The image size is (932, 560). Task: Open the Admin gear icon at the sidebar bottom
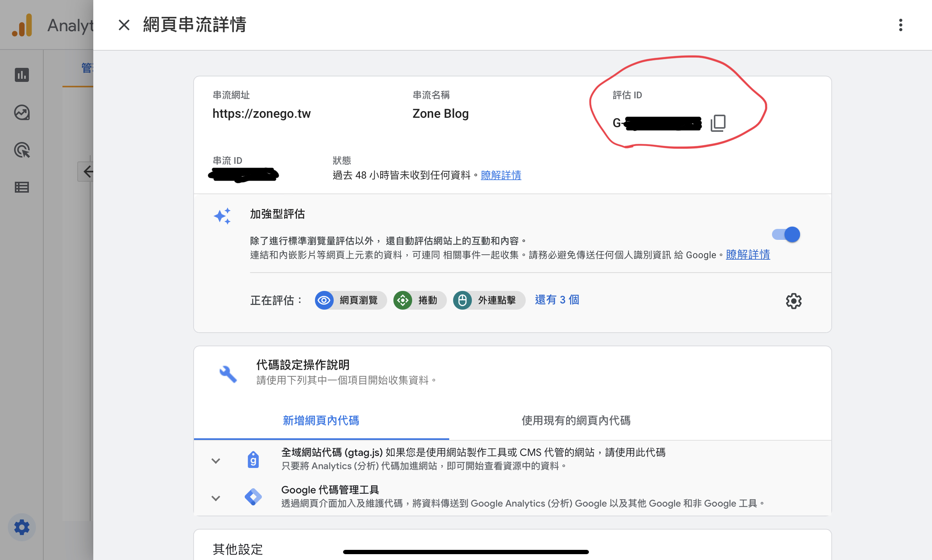(22, 527)
